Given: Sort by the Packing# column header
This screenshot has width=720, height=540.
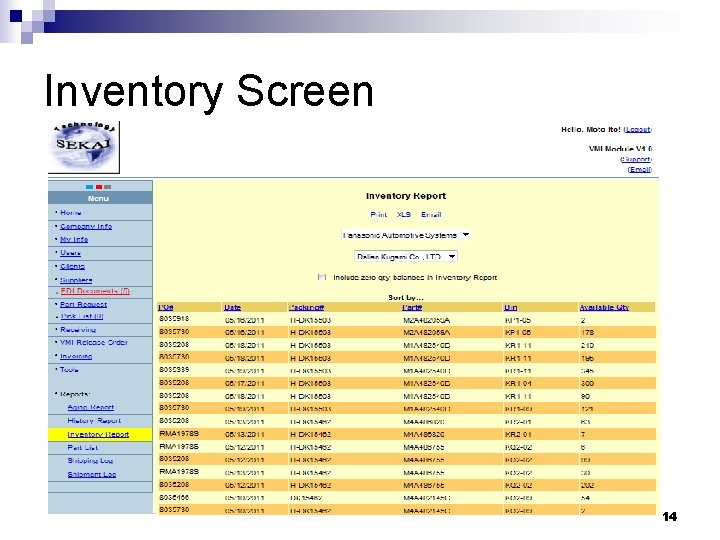Looking at the screenshot, I should point(307,308).
